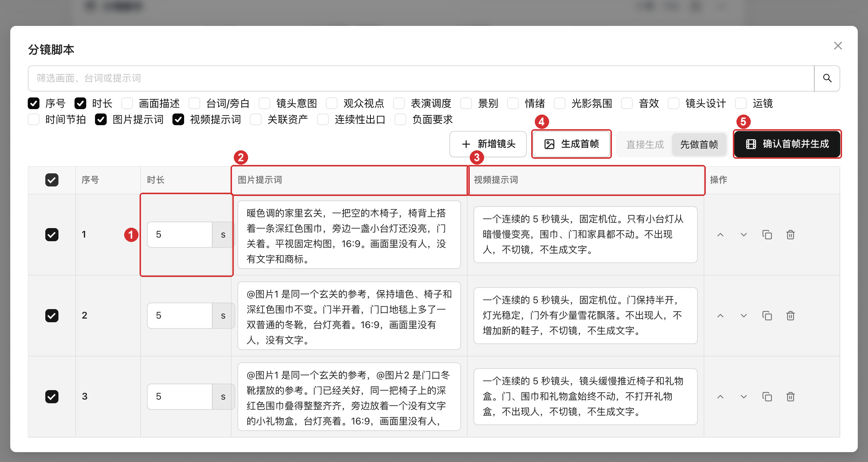The height and width of the screenshot is (462, 868).
Task: Enable the 音效 column checkbox
Action: [x=627, y=103]
